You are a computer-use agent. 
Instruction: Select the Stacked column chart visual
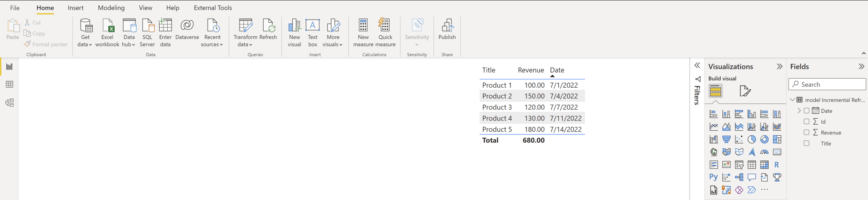pyautogui.click(x=726, y=114)
